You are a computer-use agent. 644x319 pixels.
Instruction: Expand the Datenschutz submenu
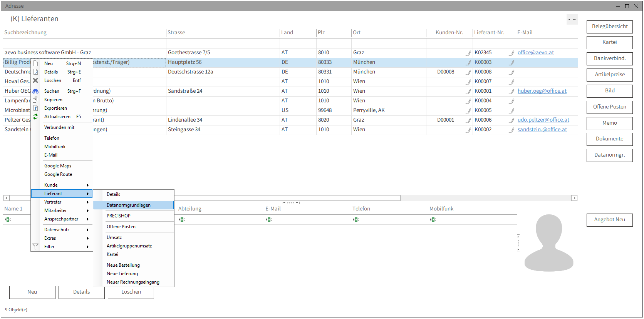(62, 230)
